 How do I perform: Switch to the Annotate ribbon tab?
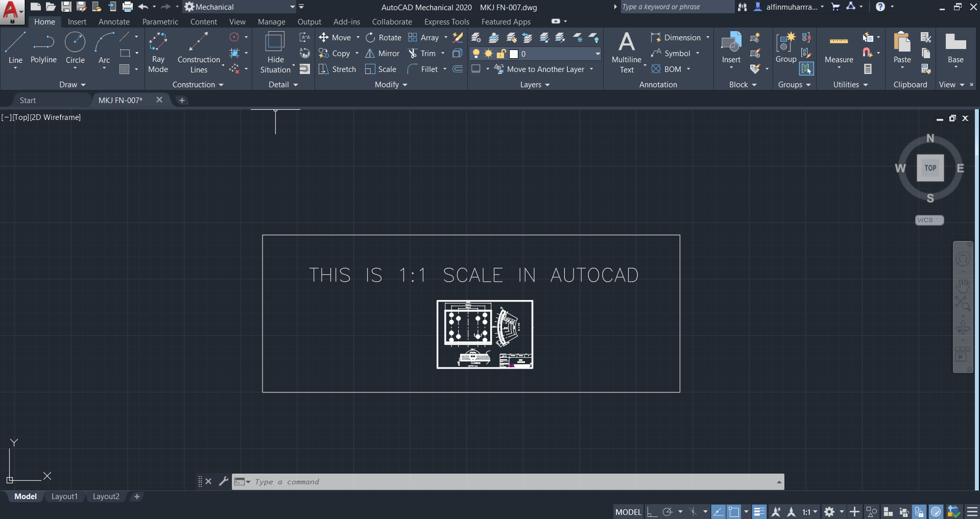click(x=113, y=21)
